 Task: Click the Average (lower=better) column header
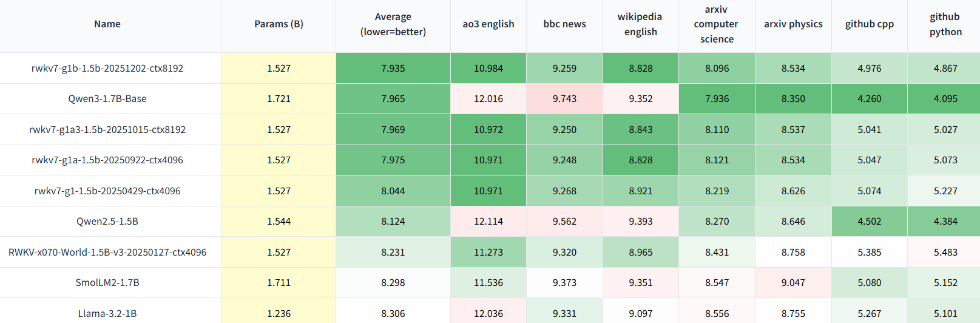(x=393, y=24)
